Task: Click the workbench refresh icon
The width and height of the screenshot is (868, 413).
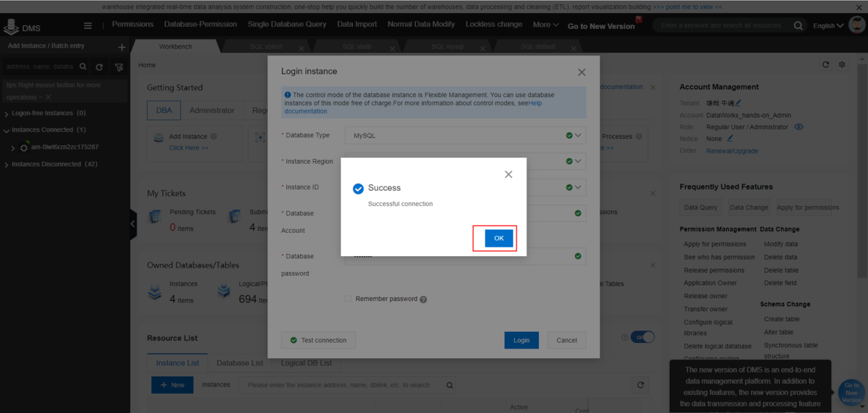Action: point(826,65)
